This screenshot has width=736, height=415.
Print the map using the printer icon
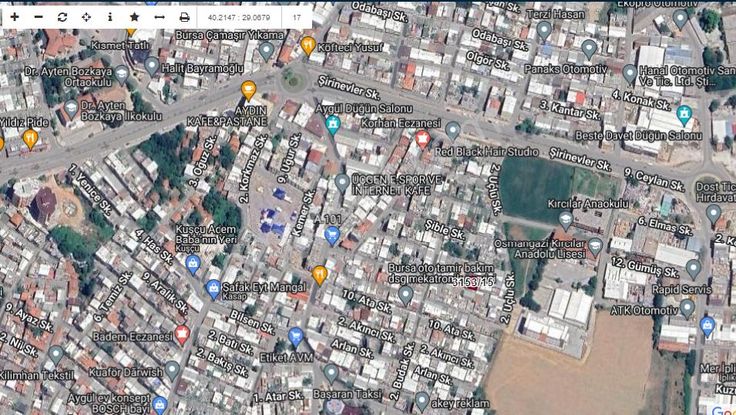[184, 17]
